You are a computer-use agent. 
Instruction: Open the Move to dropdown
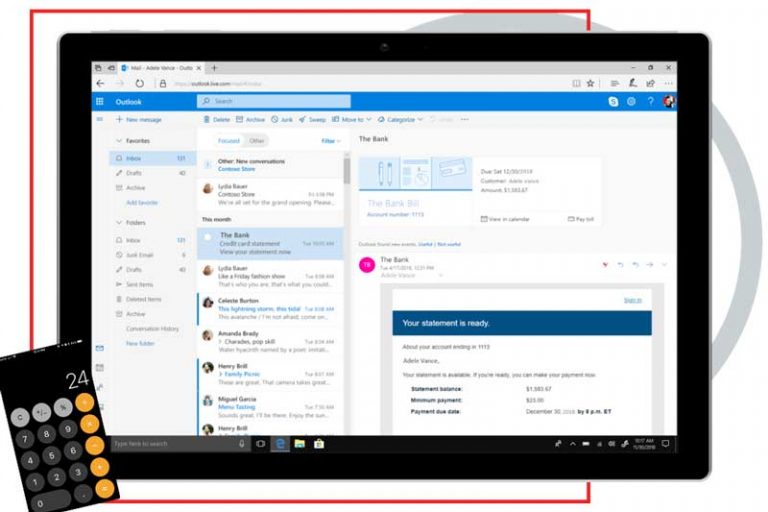[x=352, y=120]
